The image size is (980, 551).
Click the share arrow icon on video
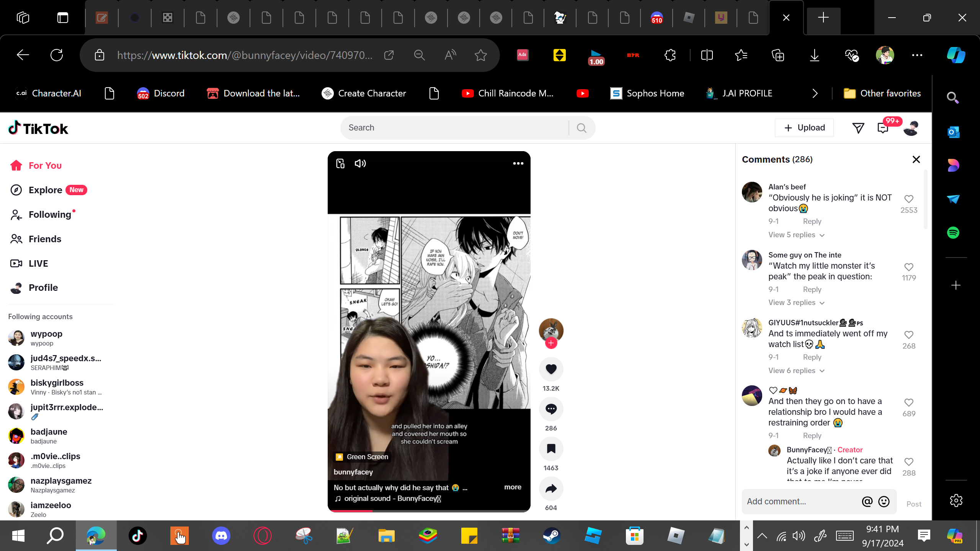[551, 489]
